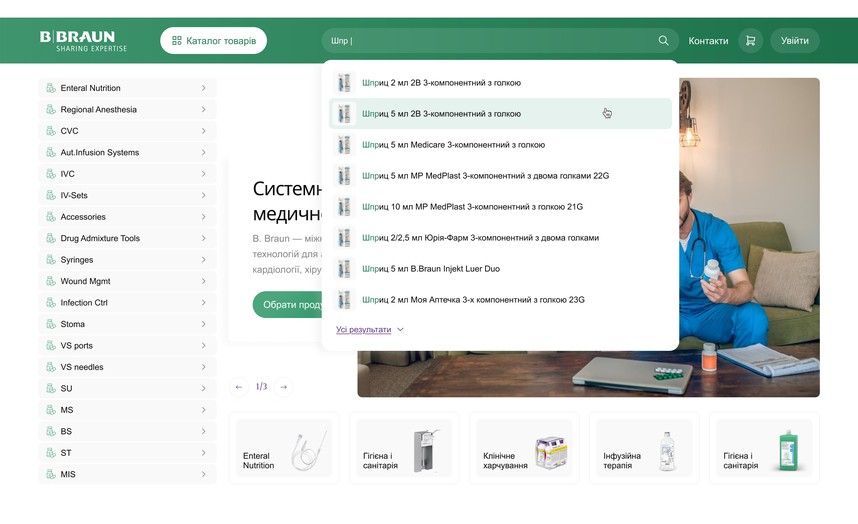
Task: Click the Drug Admixture Tools sidebar icon
Action: click(51, 238)
